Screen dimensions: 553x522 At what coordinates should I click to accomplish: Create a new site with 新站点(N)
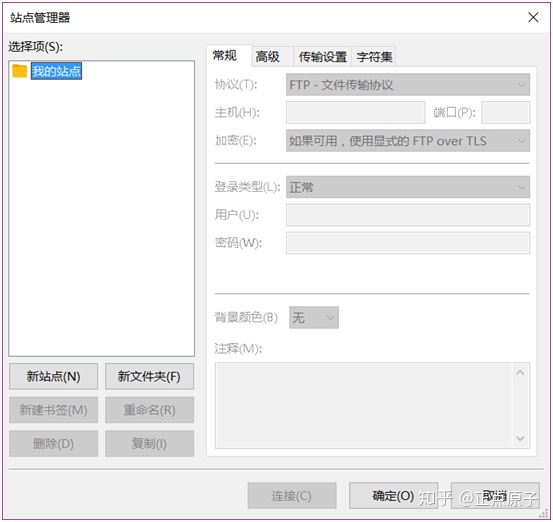pos(54,376)
